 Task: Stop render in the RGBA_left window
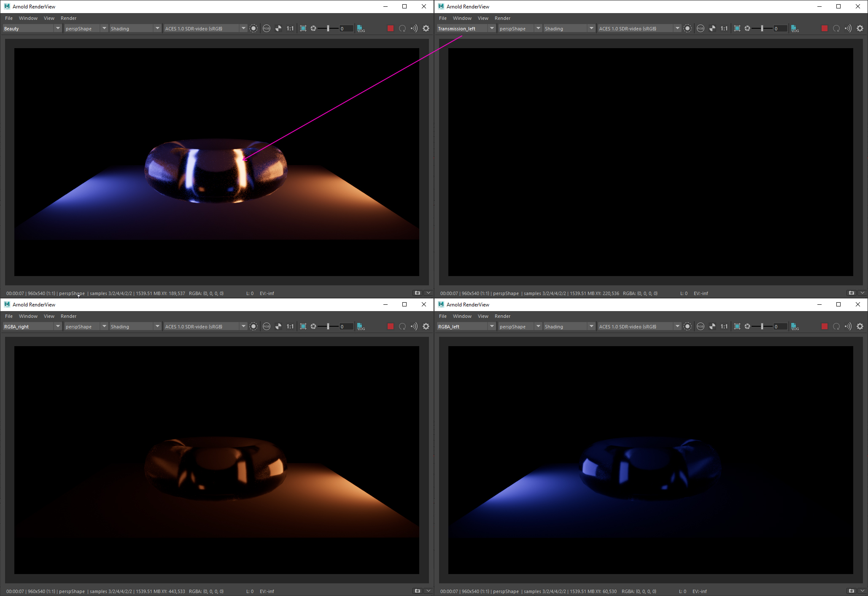click(825, 327)
